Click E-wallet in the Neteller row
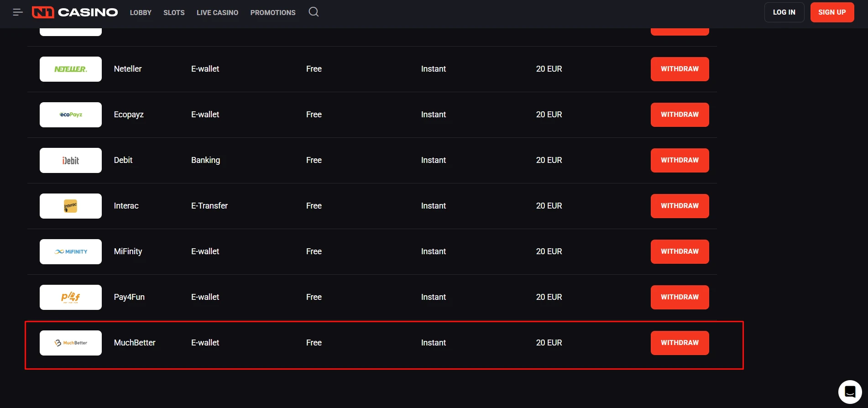Screen dimensions: 868x408 [x=205, y=69]
